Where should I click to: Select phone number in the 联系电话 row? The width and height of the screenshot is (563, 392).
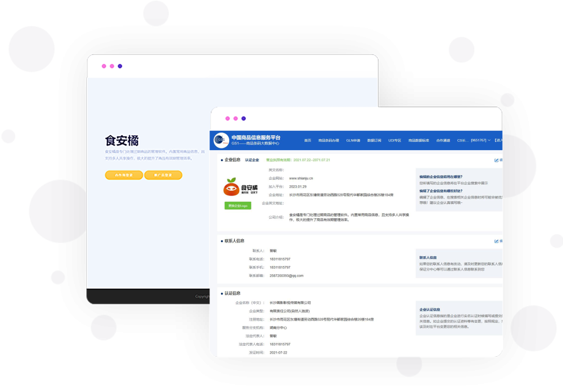(280, 259)
